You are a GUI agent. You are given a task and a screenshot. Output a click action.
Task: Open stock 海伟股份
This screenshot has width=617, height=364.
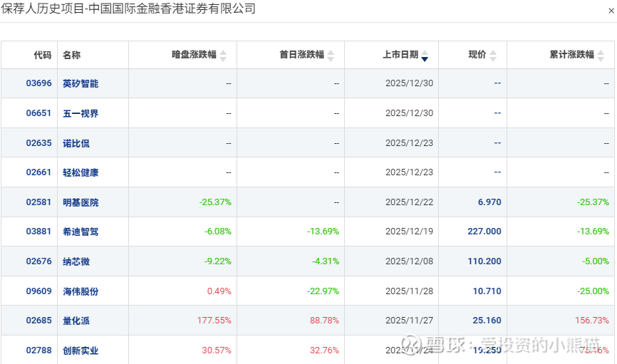tap(81, 291)
